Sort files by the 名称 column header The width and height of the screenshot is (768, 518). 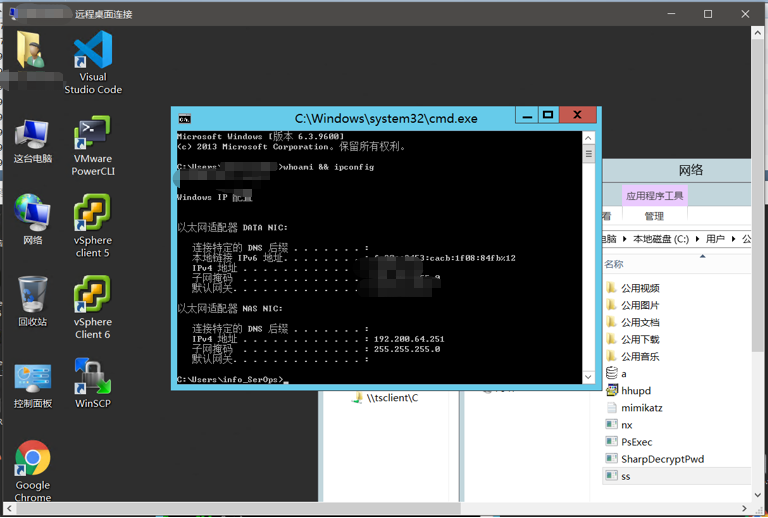tap(614, 265)
